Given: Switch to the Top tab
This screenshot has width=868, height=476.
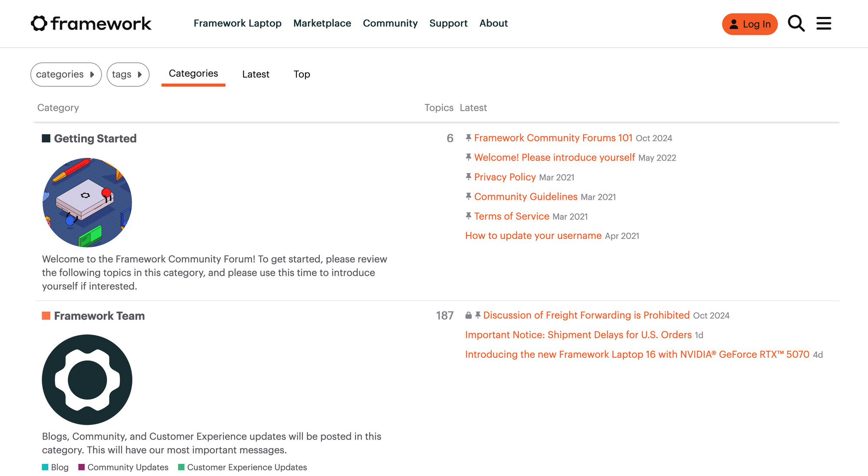Looking at the screenshot, I should [x=302, y=74].
